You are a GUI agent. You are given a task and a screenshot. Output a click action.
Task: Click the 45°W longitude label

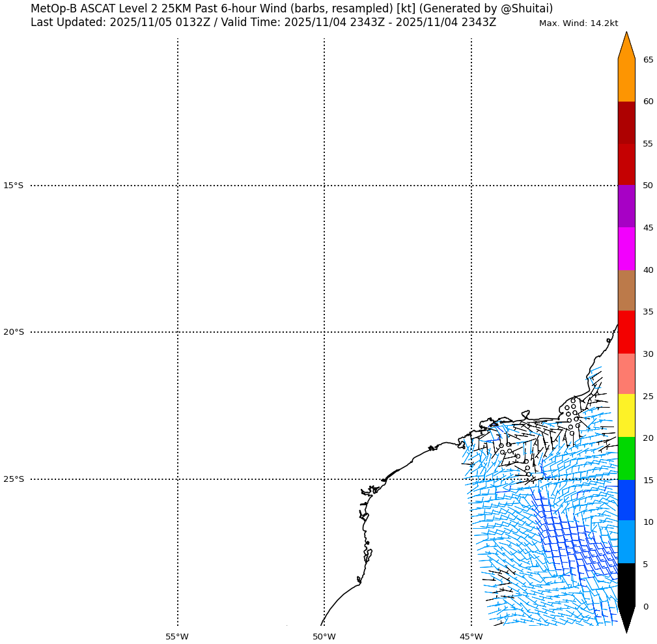click(x=471, y=636)
